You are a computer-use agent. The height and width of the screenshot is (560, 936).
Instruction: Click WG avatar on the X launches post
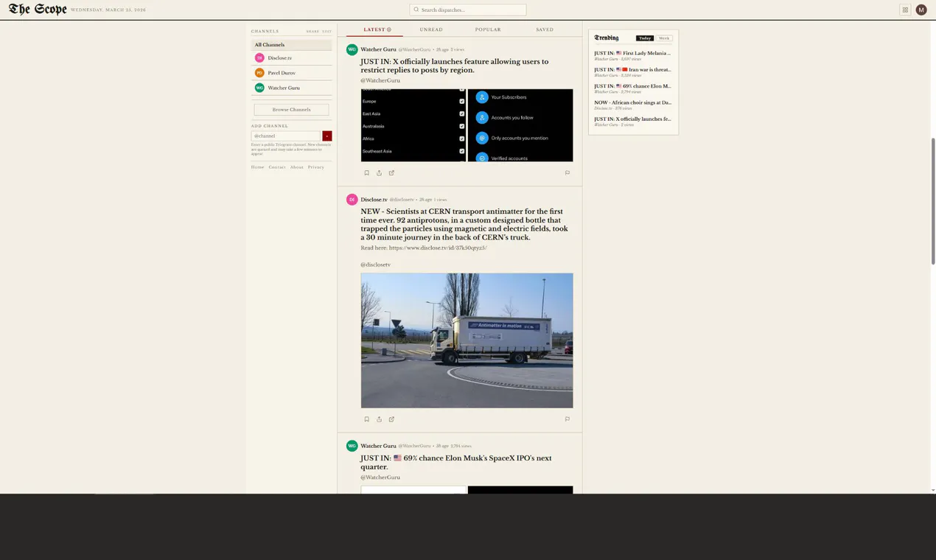click(x=352, y=49)
